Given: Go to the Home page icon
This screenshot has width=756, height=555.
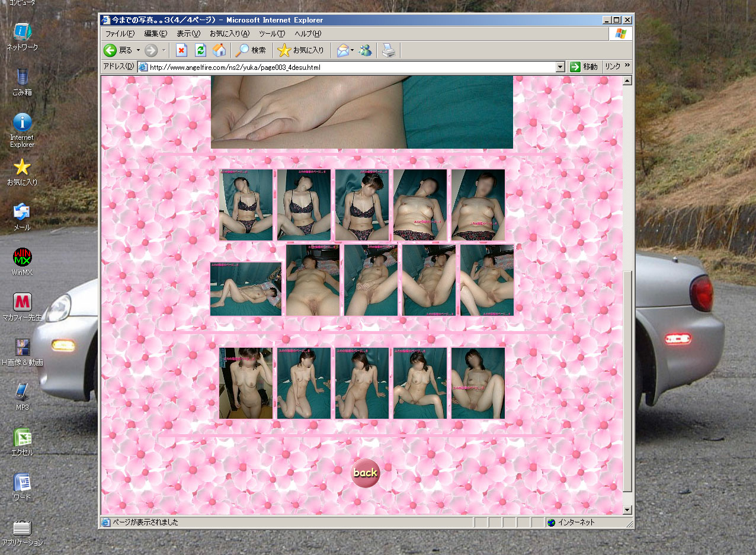Looking at the screenshot, I should (219, 50).
